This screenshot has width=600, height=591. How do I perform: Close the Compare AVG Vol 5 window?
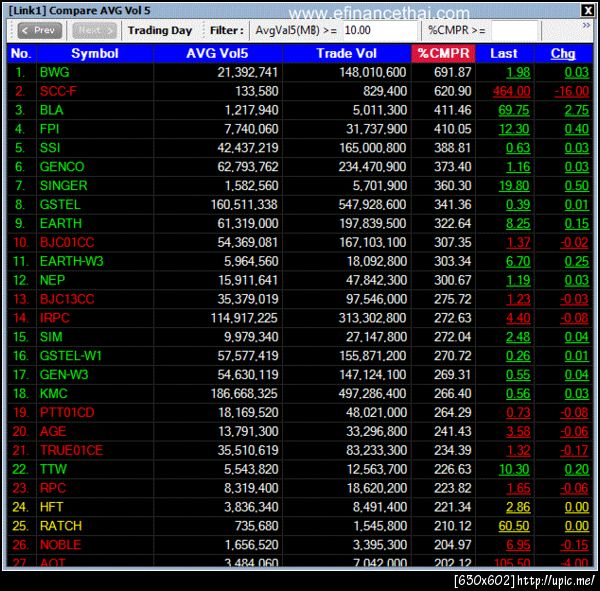coord(587,10)
